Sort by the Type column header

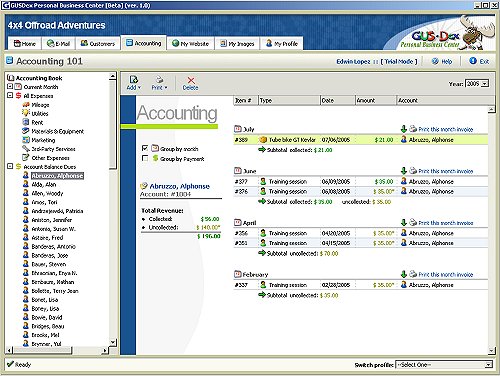[x=289, y=100]
